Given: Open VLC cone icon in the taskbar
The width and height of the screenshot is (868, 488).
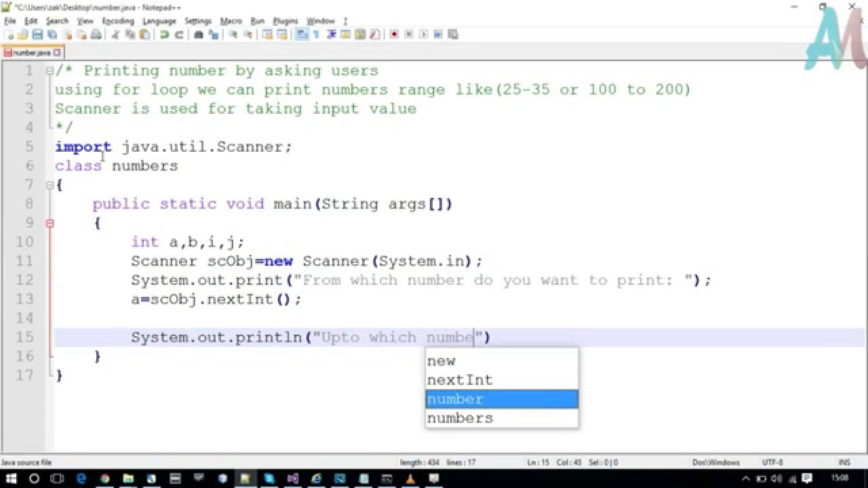Looking at the screenshot, I should tap(410, 479).
